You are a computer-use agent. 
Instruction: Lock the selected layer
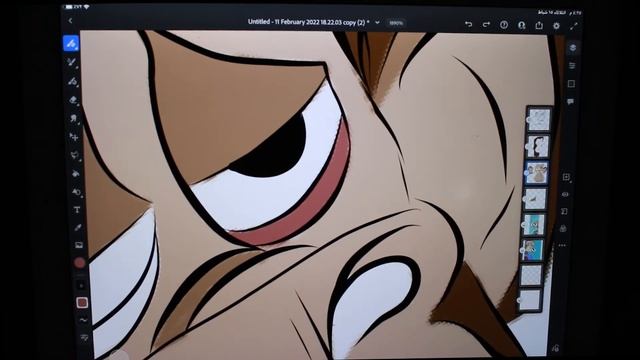(563, 228)
